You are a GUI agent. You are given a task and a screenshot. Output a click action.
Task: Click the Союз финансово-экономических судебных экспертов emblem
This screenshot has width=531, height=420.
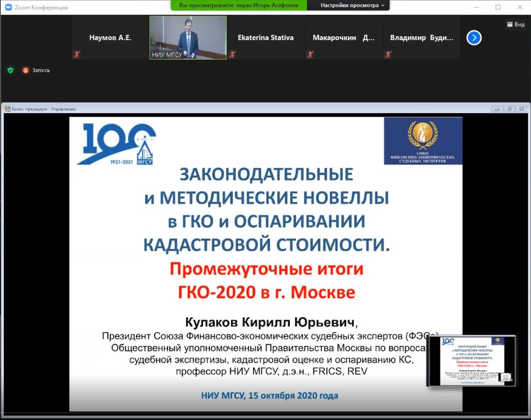click(423, 141)
